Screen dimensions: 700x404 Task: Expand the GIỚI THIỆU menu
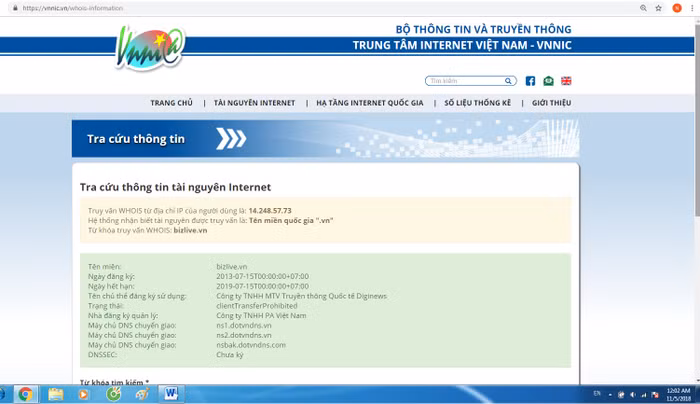[x=551, y=103]
